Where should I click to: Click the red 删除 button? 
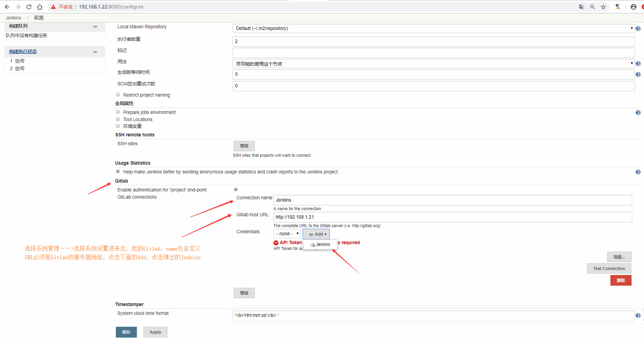(x=621, y=280)
